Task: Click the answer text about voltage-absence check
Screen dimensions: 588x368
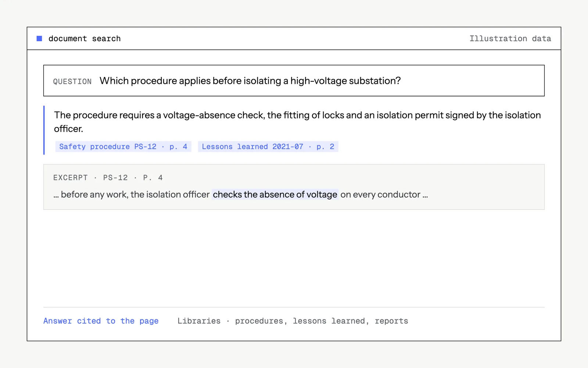Action: pos(297,122)
